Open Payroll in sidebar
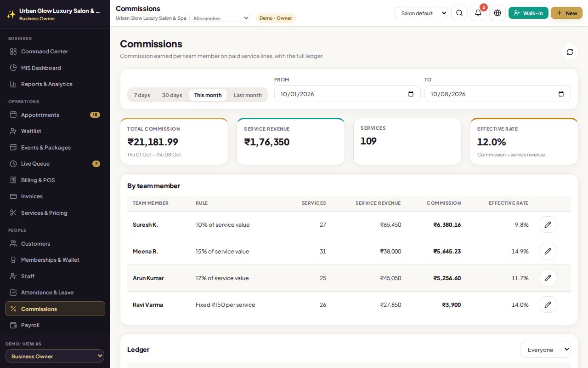The image size is (588, 368). [55, 325]
